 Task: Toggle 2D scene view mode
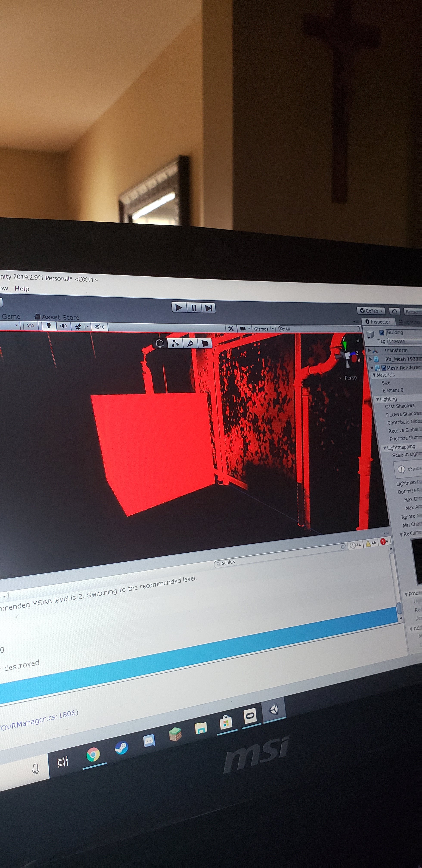pos(30,325)
